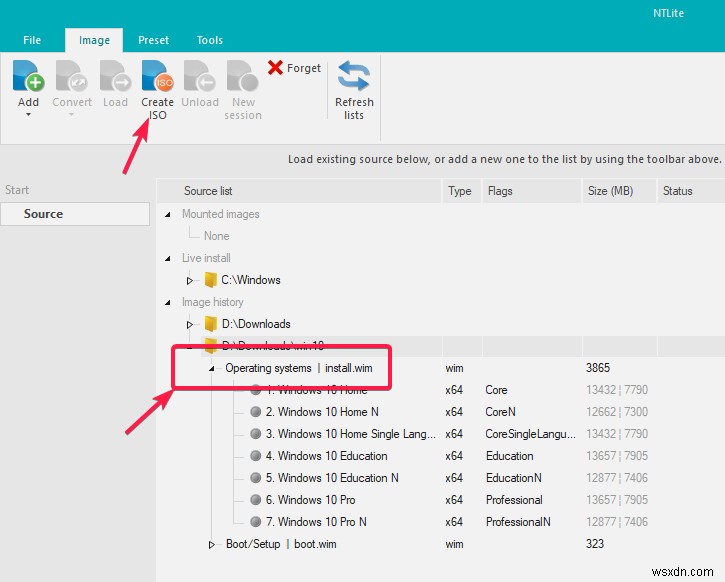
Task: Click the D:\Downloads folder icon
Action: [210, 324]
